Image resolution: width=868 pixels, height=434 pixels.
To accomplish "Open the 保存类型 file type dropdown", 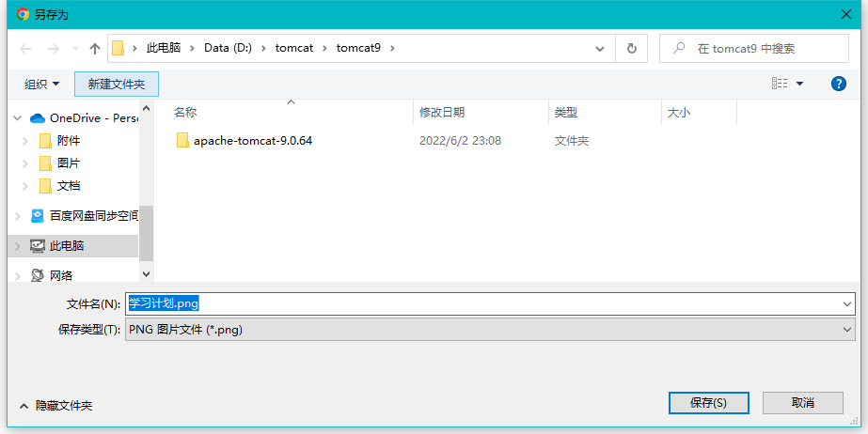I will 489,330.
